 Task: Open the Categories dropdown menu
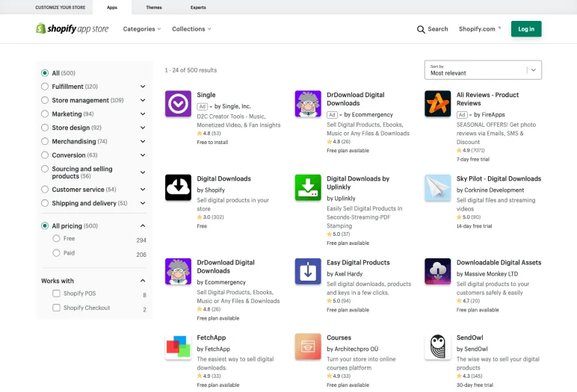142,29
